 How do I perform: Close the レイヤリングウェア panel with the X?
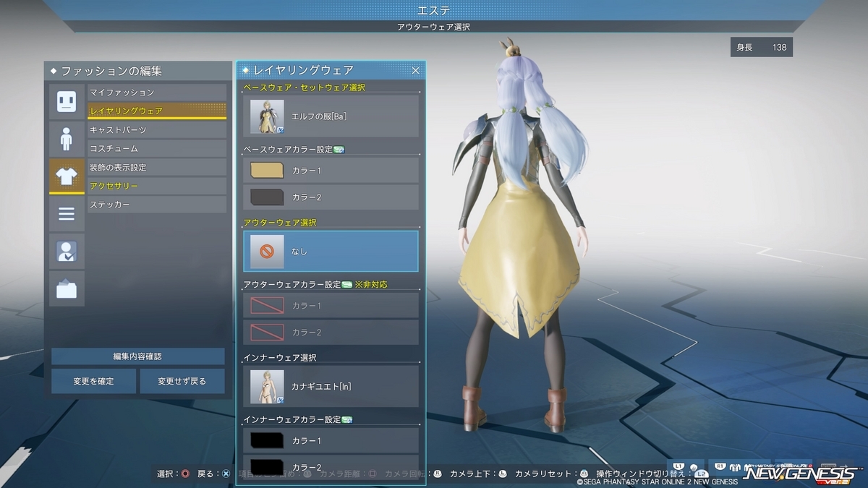click(x=416, y=70)
